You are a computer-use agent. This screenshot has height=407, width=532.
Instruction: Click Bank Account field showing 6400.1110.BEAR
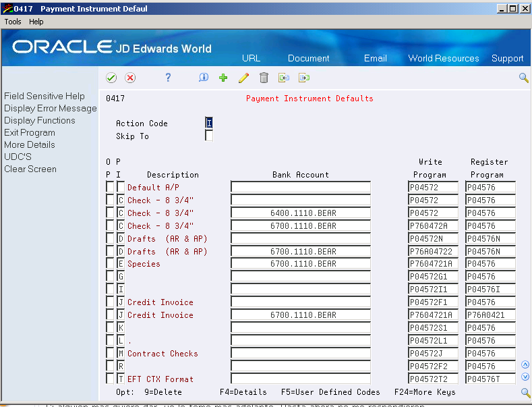click(301, 213)
